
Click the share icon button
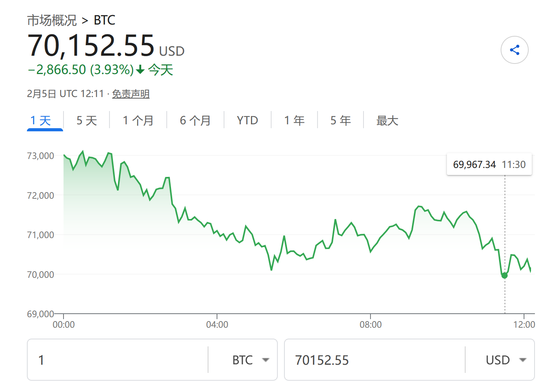point(514,50)
